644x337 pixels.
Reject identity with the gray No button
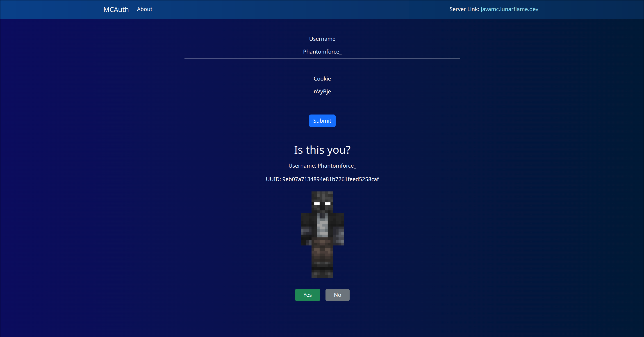tap(337, 295)
